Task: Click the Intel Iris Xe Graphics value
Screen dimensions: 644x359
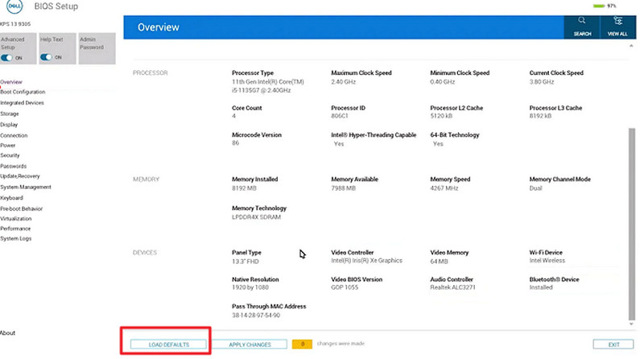Action: click(x=367, y=261)
